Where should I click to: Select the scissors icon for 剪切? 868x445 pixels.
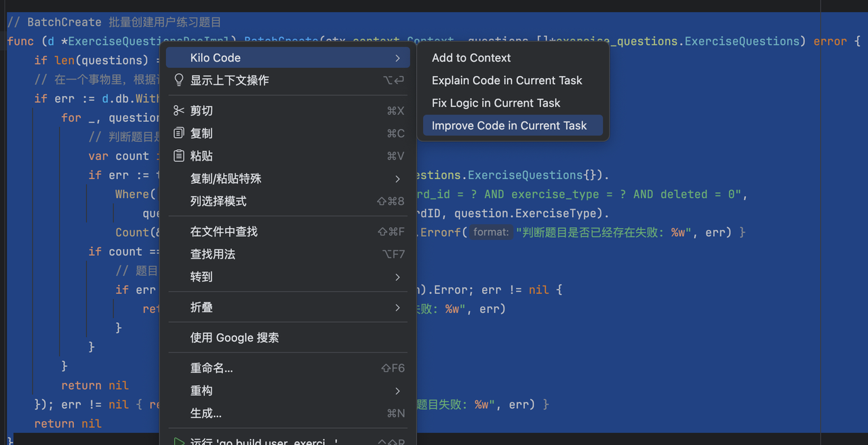pos(179,110)
